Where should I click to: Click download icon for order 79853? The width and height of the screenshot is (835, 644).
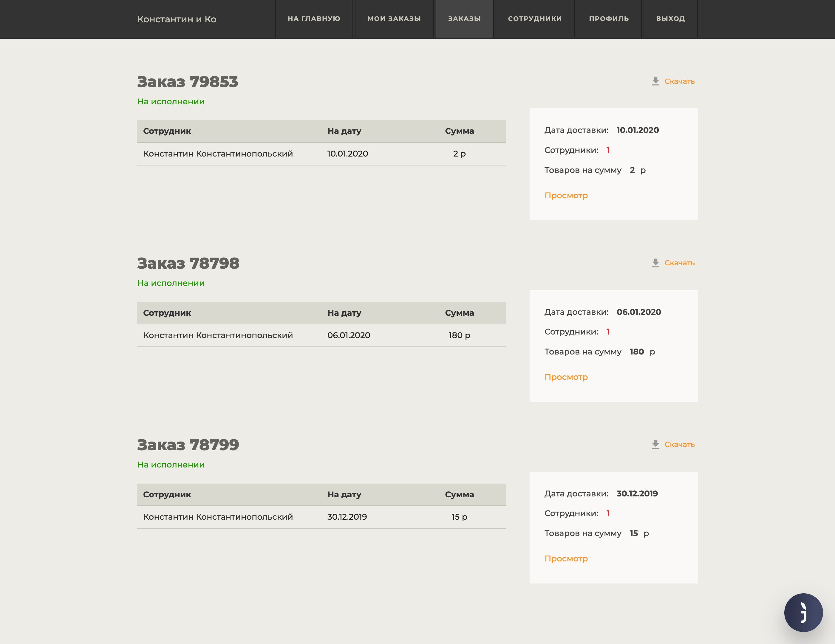pos(655,81)
